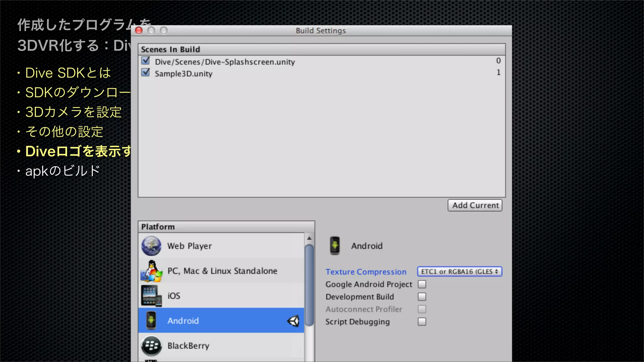Click the red close window button
The image size is (644, 362).
point(139,30)
